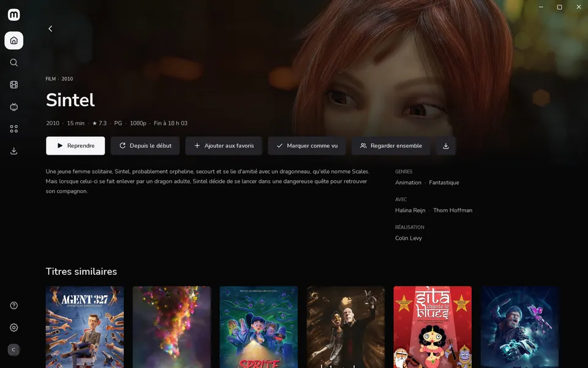Start Regarder ensemble session
The image size is (588, 368).
[391, 146]
